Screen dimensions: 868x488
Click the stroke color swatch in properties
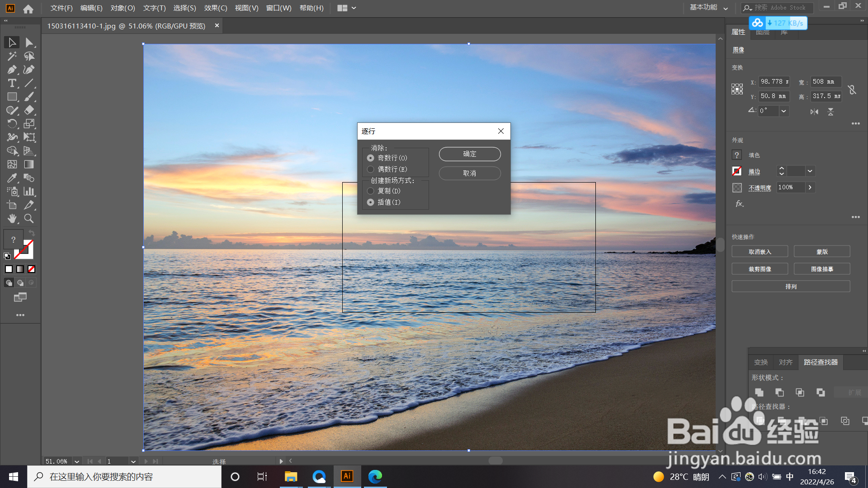[x=737, y=171]
